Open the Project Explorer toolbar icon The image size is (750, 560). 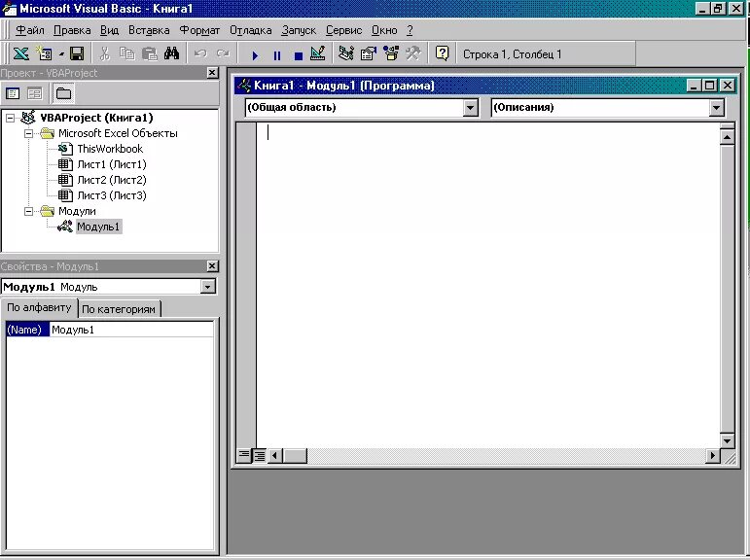(x=346, y=53)
